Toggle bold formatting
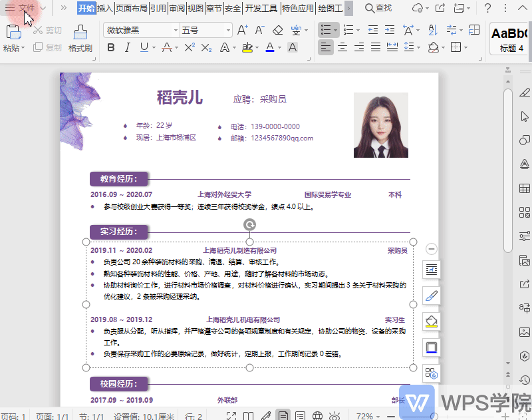Screen dimensions: 532x420 click(x=110, y=48)
